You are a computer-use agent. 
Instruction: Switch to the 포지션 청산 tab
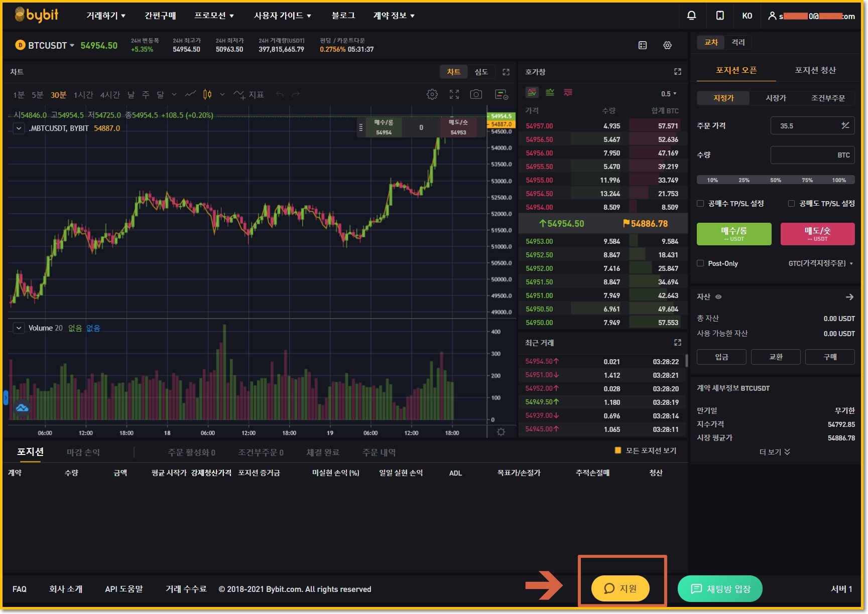coord(815,70)
